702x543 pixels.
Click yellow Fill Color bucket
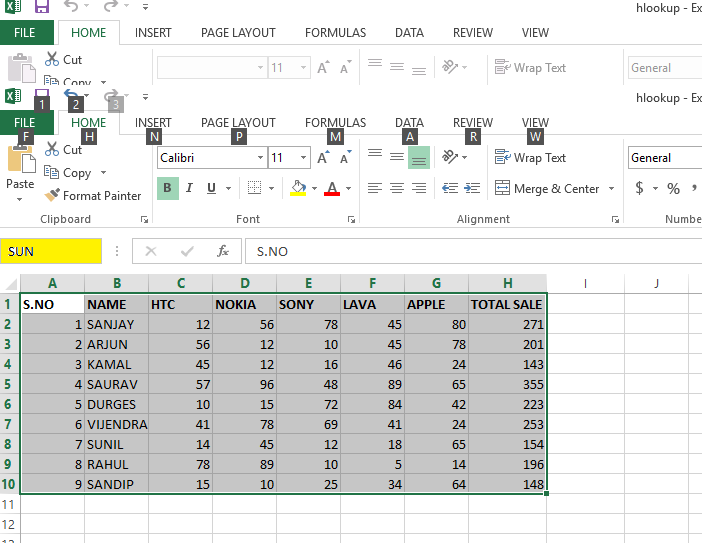coord(298,188)
